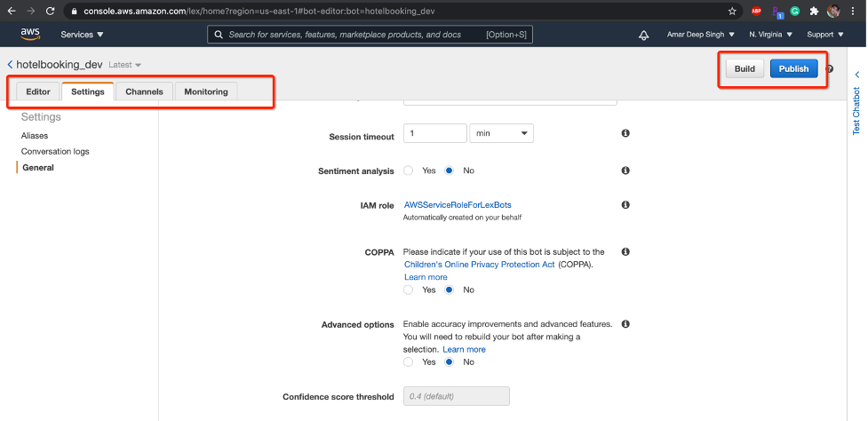Open the Session timeout unit dropdown

pos(500,133)
